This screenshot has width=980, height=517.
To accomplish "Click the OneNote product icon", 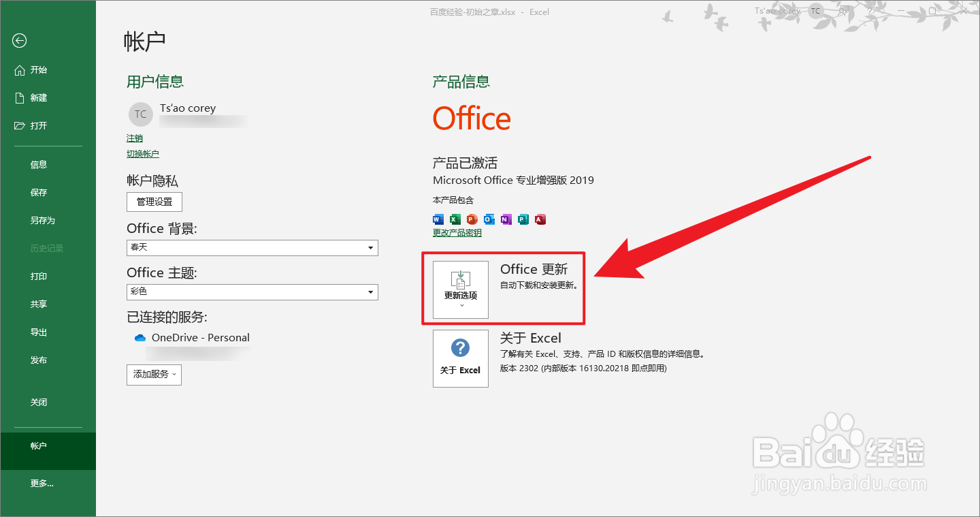I will tap(506, 219).
